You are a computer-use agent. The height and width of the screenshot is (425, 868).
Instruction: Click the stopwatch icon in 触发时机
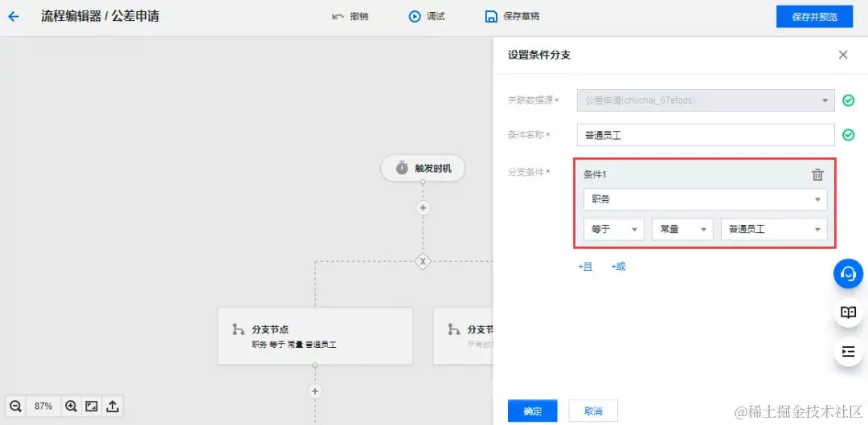tap(402, 168)
